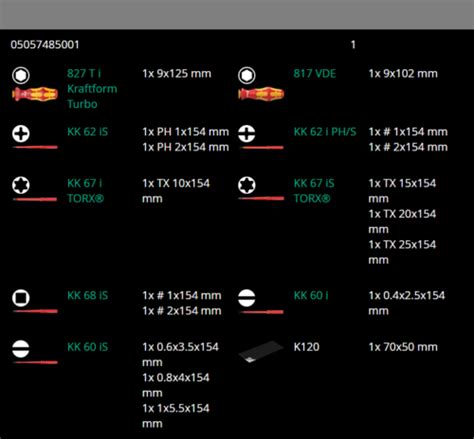
Task: Select the 1x TX 15x154 mm text
Action: click(x=402, y=191)
